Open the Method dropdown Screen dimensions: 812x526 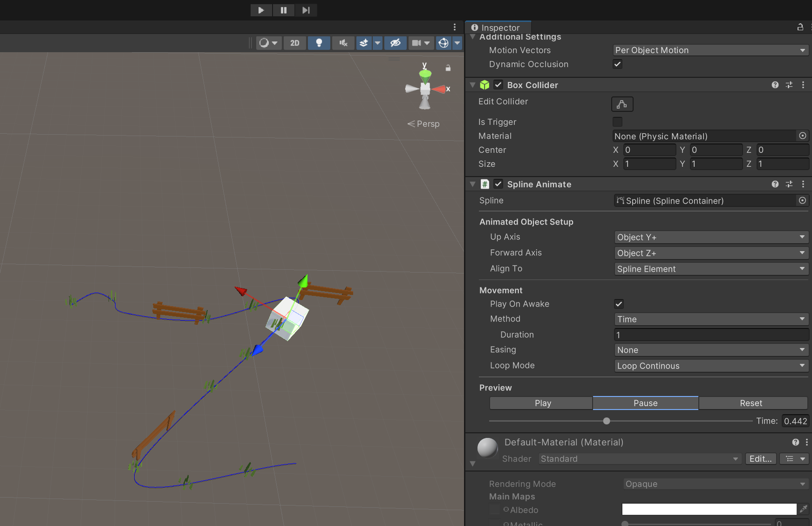[x=711, y=319]
